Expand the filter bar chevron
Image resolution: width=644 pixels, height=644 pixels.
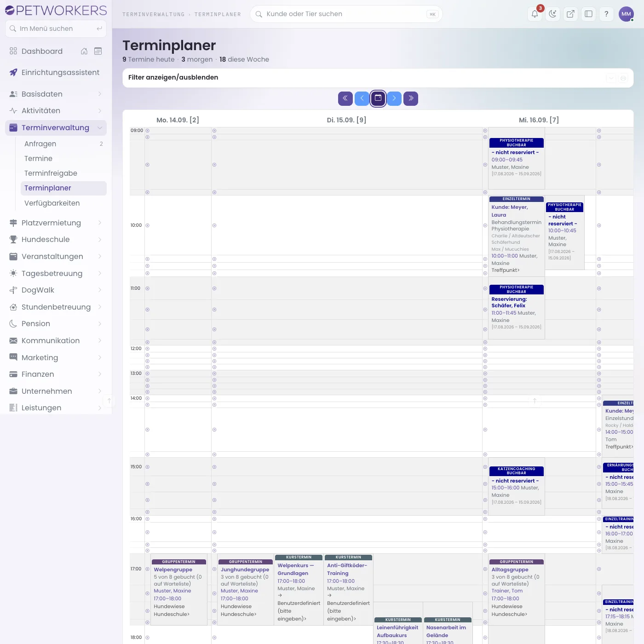click(x=611, y=78)
